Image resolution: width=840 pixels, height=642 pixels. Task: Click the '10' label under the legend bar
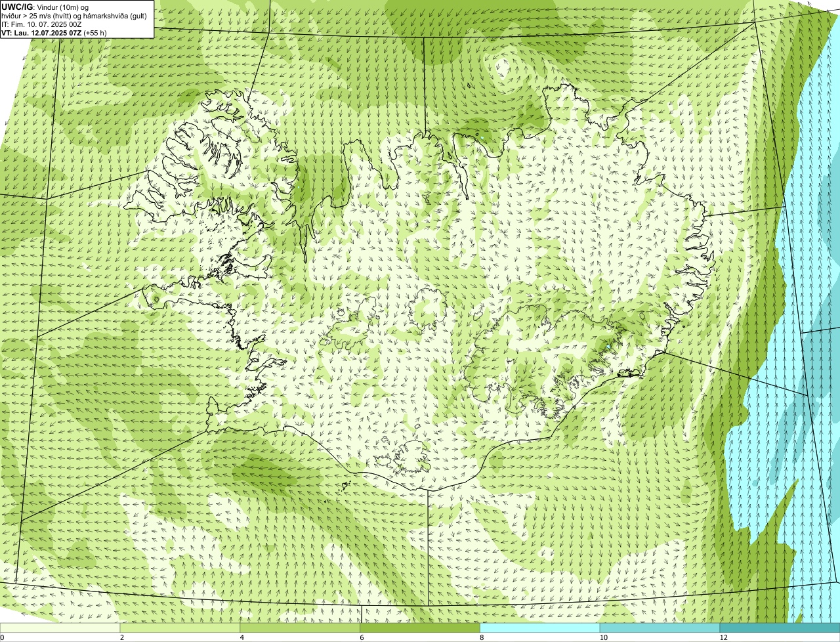[x=603, y=637]
